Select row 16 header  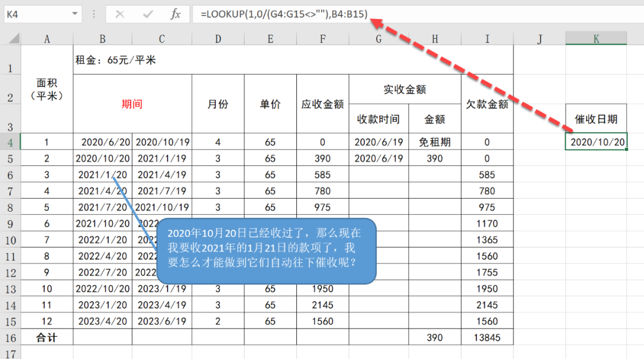tap(10, 338)
